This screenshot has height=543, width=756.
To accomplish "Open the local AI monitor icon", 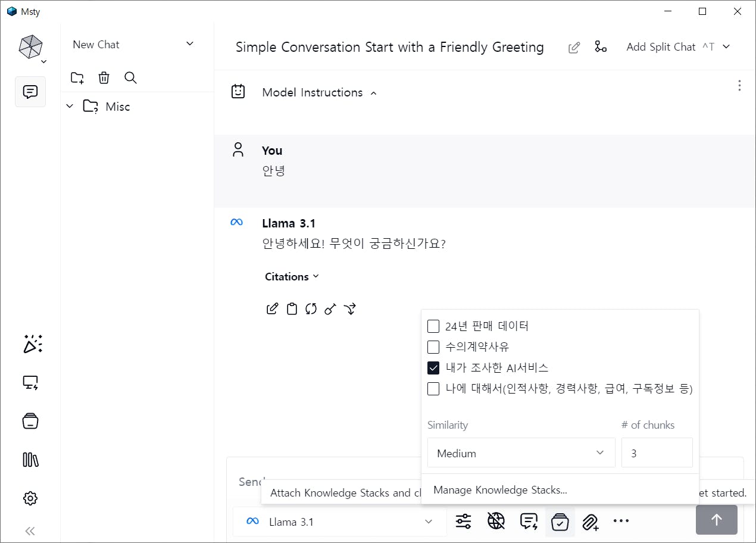I will point(30,383).
